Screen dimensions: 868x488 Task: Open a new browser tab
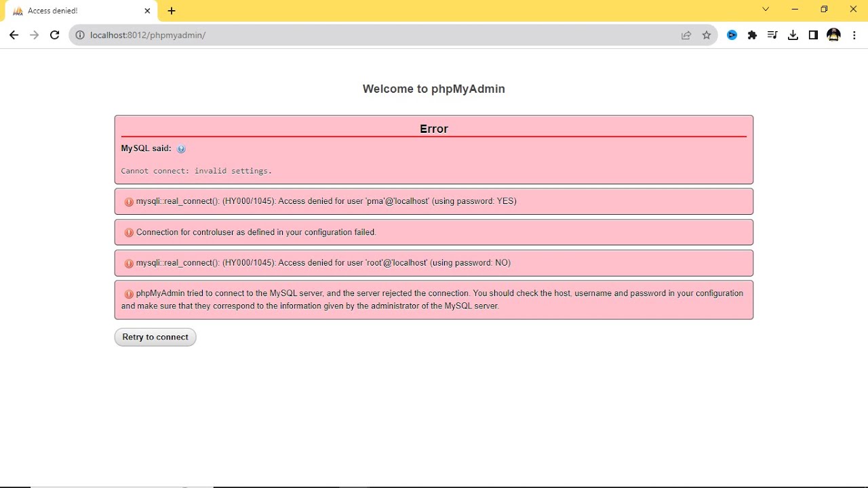click(x=172, y=11)
